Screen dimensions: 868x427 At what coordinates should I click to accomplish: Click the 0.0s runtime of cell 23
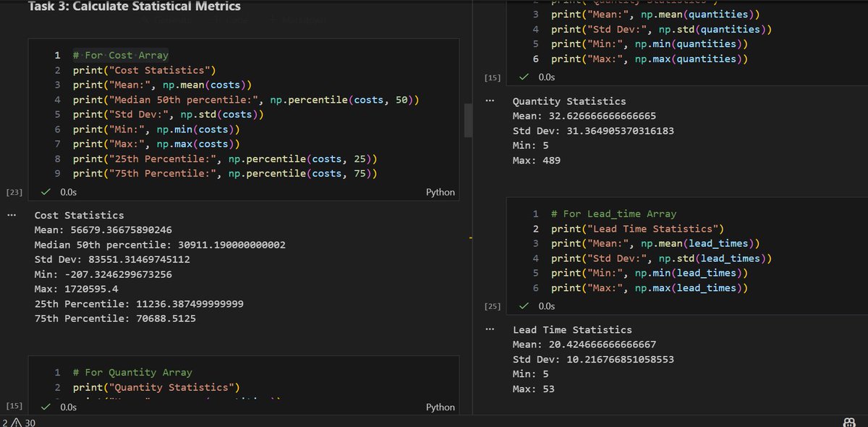68,192
